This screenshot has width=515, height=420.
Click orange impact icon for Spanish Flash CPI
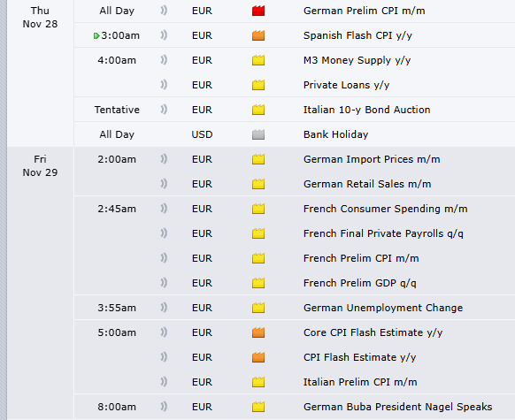click(258, 35)
